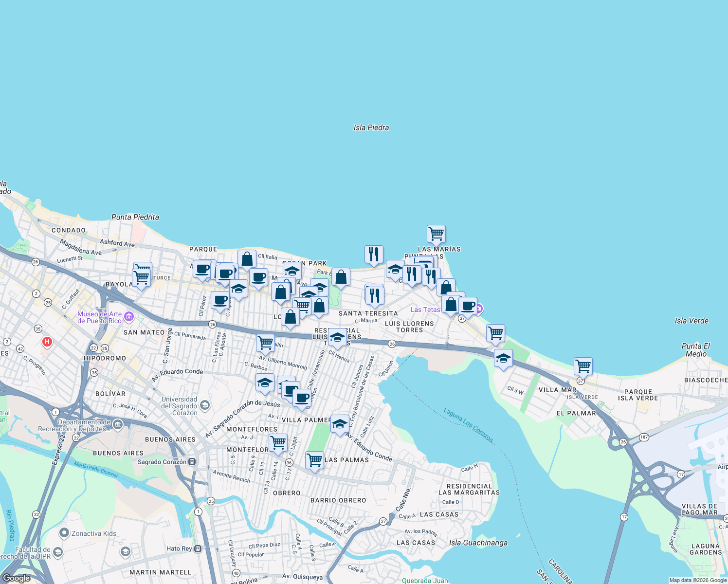Click shopping cart marker near Isla Verde route 37
Image resolution: width=728 pixels, height=584 pixels.
583,366
